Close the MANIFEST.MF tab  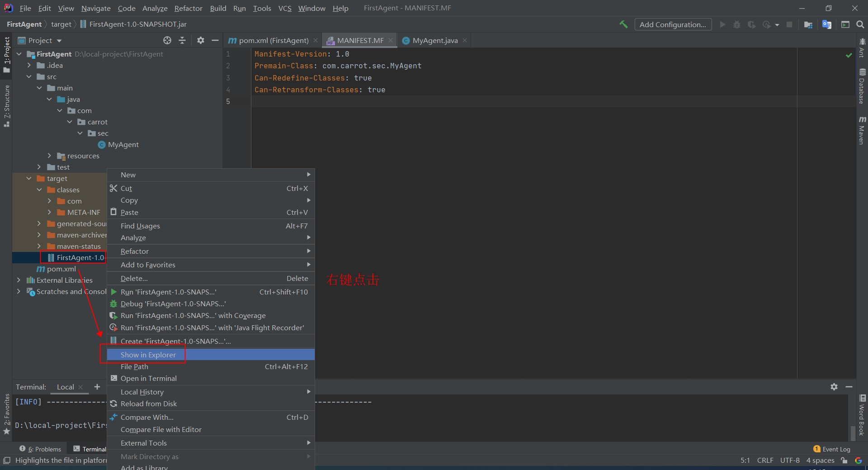(x=390, y=40)
